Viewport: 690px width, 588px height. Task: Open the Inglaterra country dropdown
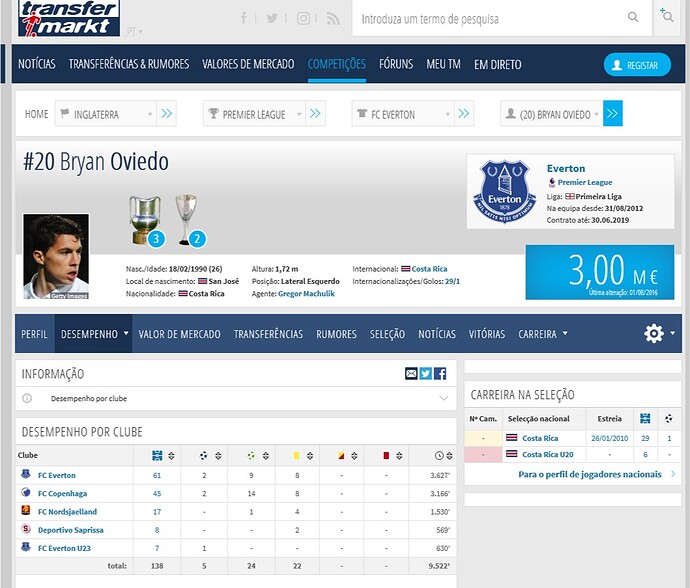(x=106, y=114)
